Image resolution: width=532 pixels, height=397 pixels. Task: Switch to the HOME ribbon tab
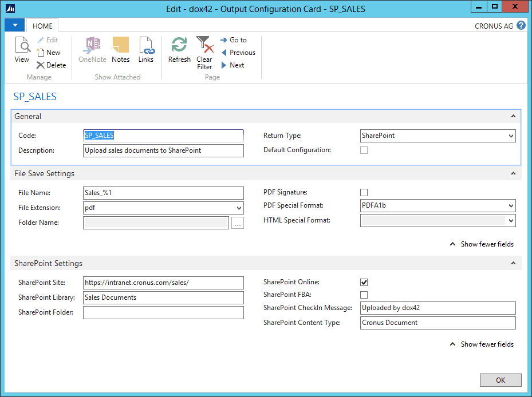click(42, 25)
